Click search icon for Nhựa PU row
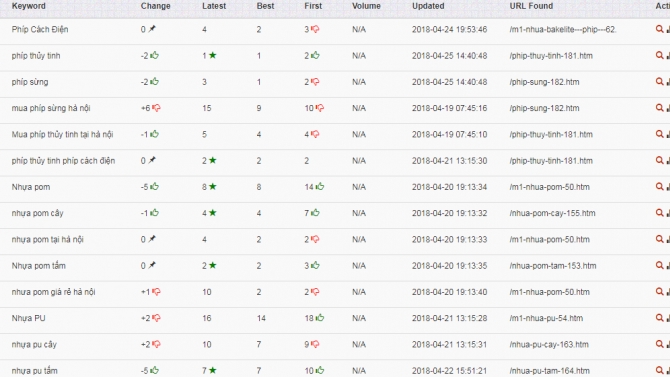Image resolution: width=670 pixels, height=377 pixels. coord(659,318)
